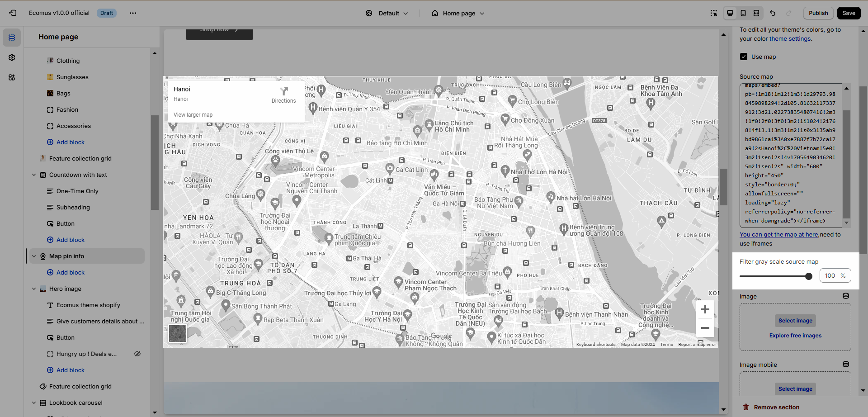Add block below Countdown with text Button

click(66, 240)
